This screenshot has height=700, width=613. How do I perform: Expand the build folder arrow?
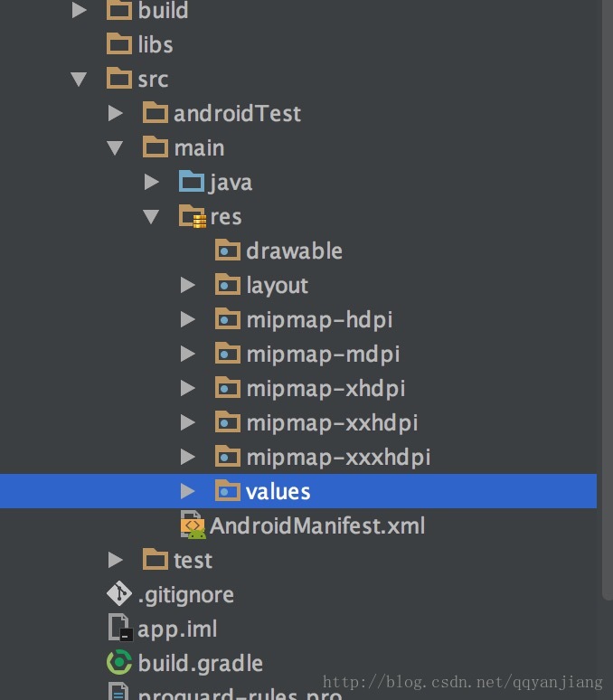(79, 10)
